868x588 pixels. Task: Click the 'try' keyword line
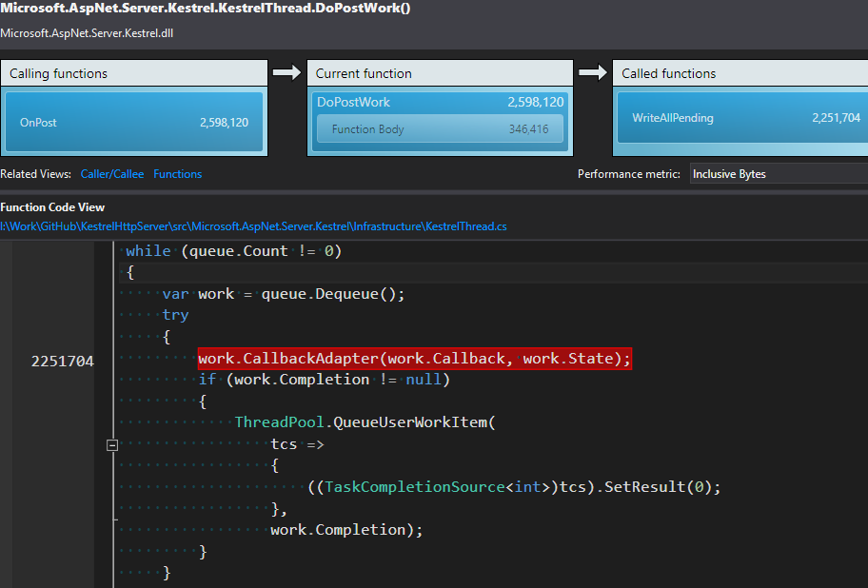coord(175,315)
